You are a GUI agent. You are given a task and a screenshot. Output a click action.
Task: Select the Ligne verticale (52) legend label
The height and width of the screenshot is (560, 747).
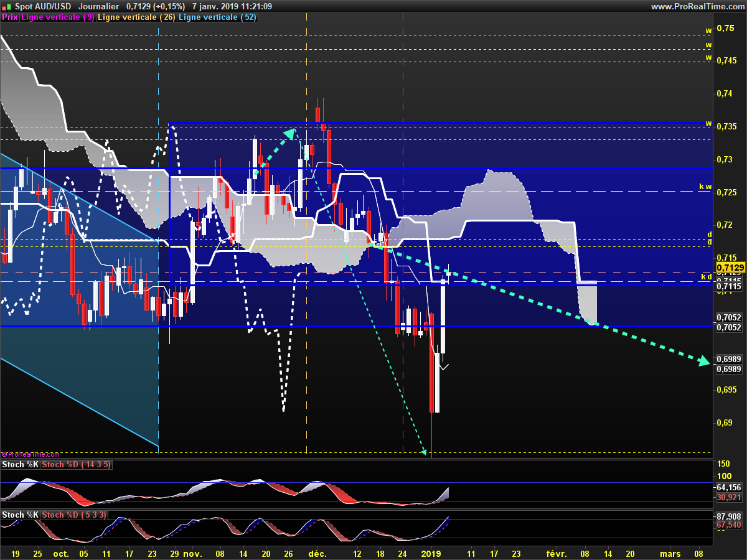click(x=217, y=17)
